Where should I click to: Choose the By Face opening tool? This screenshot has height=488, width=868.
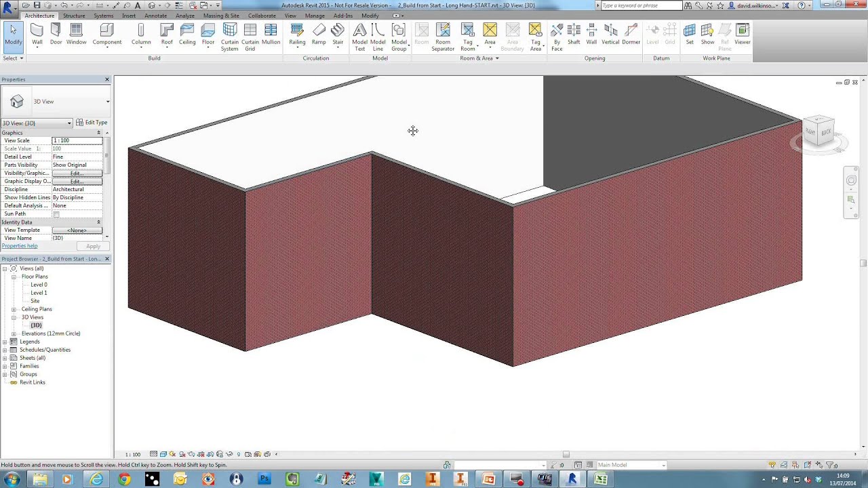[557, 38]
